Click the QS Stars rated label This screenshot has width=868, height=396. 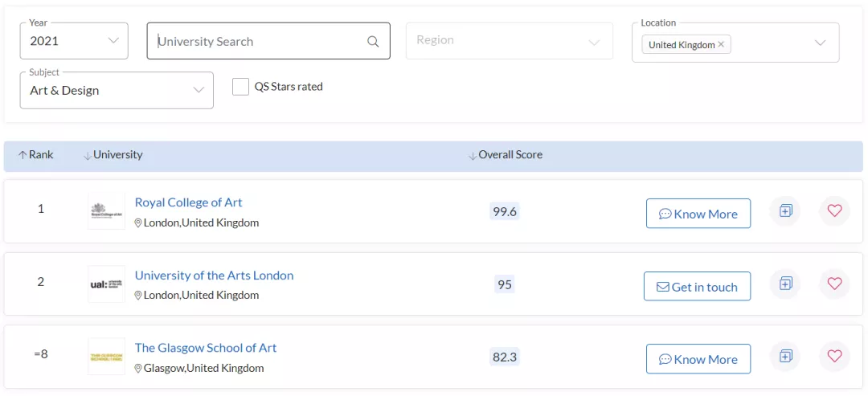coord(289,86)
